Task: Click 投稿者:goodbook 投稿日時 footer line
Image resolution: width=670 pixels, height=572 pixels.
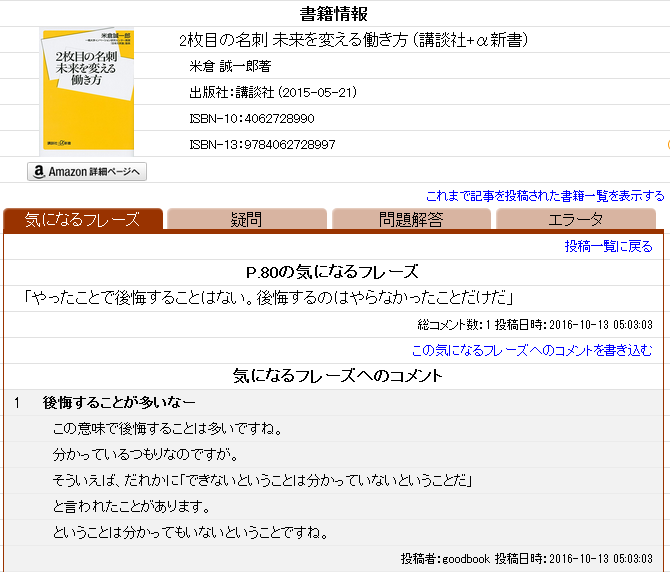Action: click(526, 559)
